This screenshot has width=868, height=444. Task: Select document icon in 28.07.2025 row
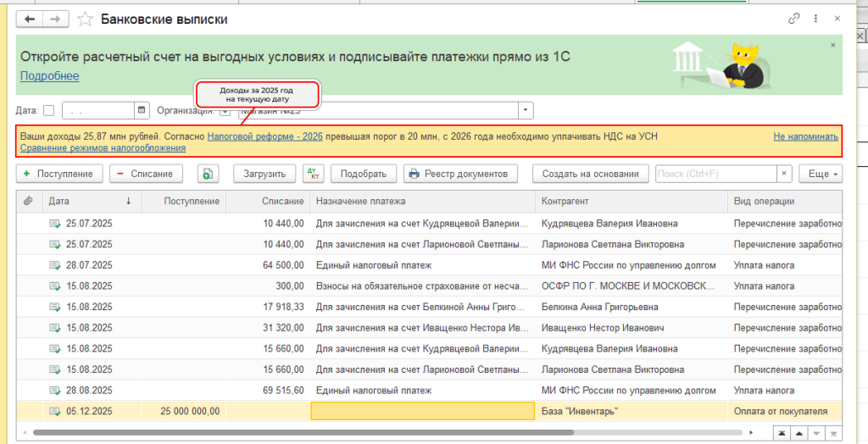55,265
